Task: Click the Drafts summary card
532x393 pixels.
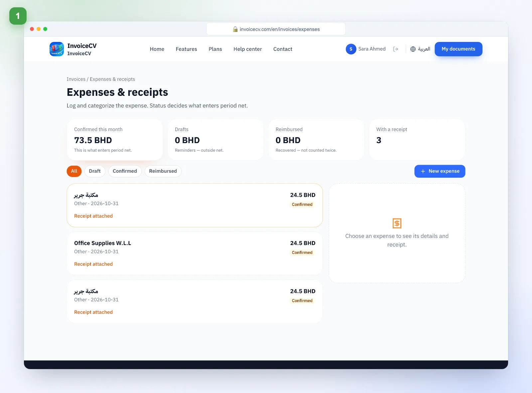Action: pos(215,139)
